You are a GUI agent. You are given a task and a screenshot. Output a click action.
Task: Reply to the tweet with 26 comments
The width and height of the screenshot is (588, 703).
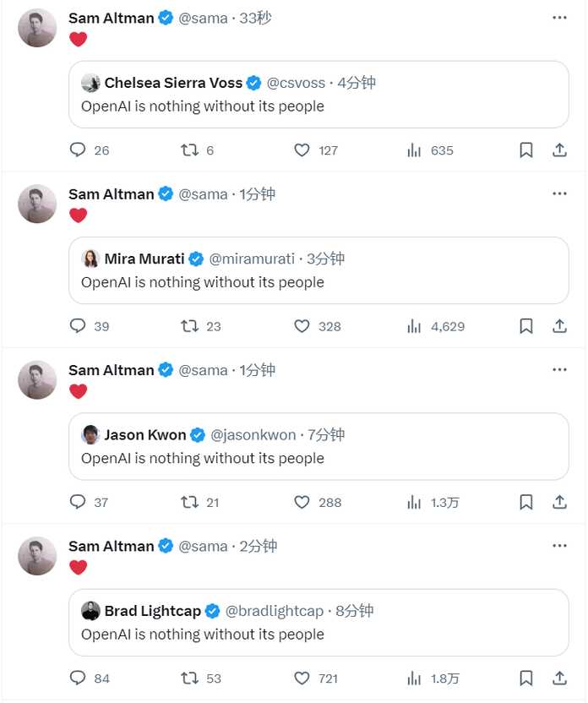(78, 150)
